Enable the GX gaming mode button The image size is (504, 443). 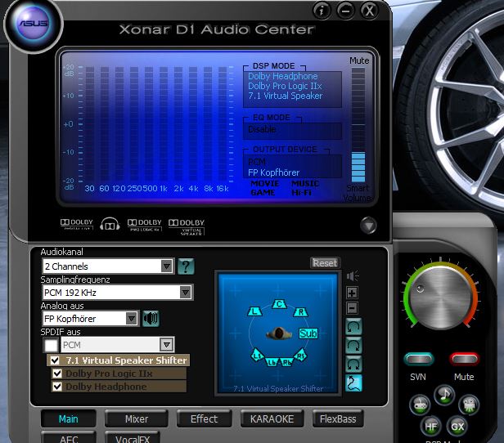point(457,427)
